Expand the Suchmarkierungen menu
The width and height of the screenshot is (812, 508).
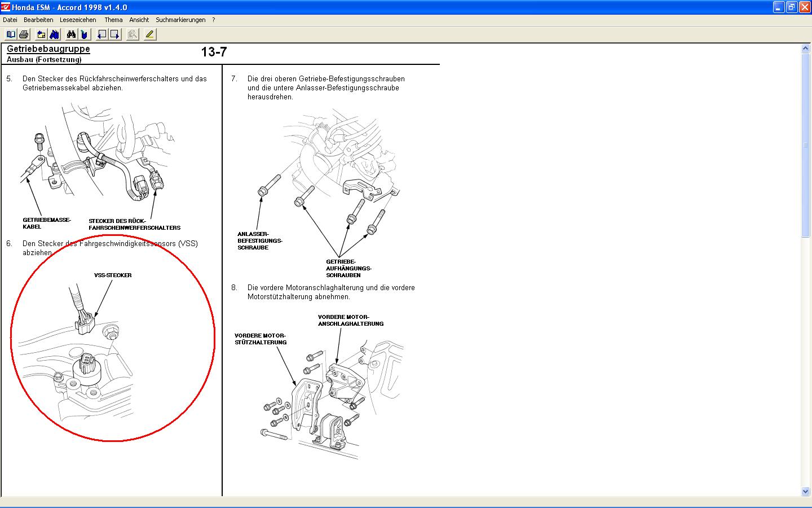click(180, 20)
